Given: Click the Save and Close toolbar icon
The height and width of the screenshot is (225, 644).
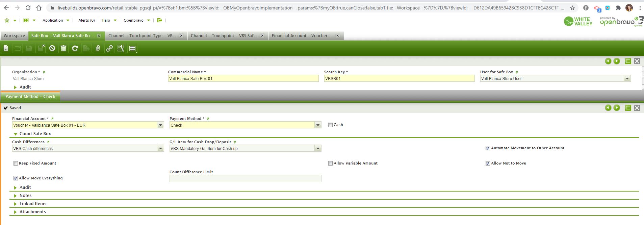Looking at the screenshot, I should (x=41, y=49).
